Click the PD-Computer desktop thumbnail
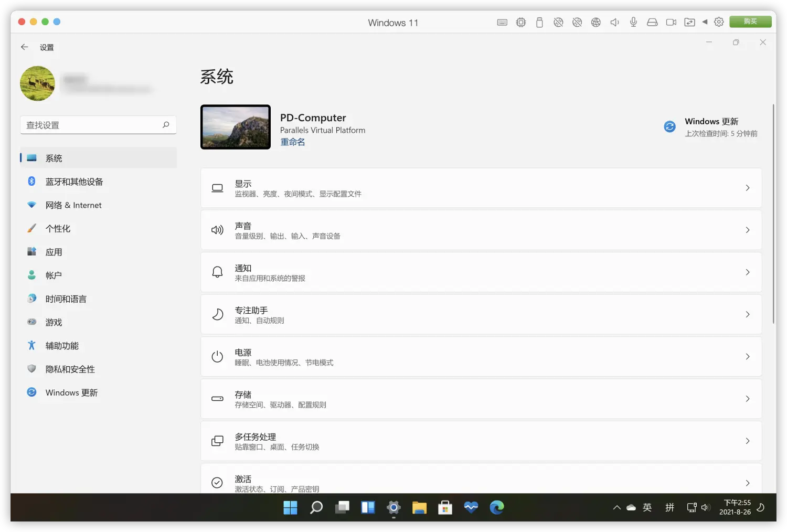This screenshot has width=787, height=532. (x=236, y=127)
